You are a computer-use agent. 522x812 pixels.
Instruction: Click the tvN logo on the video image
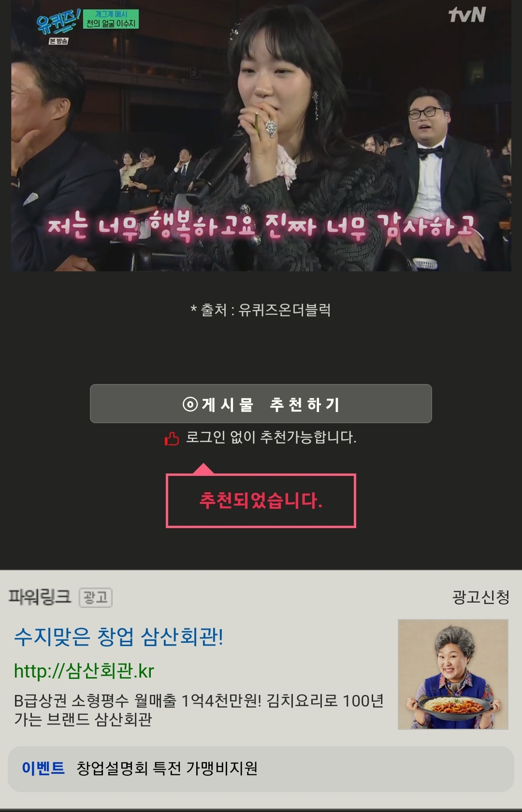tap(467, 15)
